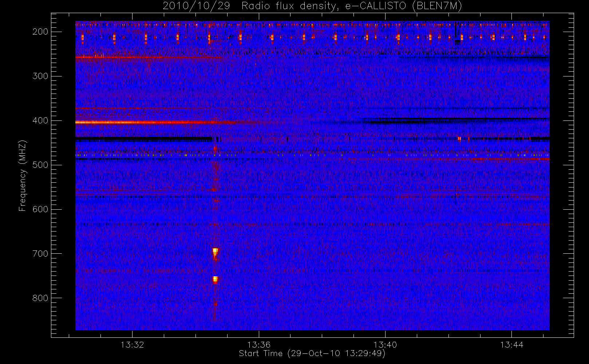Image resolution: width=589 pixels, height=364 pixels.
Task: Click the 13:44 time tick label
Action: [x=511, y=345]
